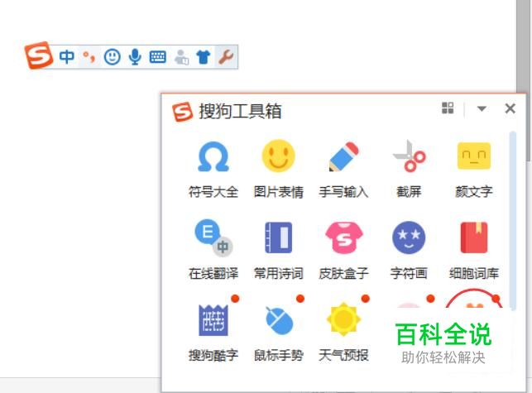Image resolution: width=532 pixels, height=393 pixels.
Task: Switch toolbox grid view layout icon
Action: pos(448,108)
